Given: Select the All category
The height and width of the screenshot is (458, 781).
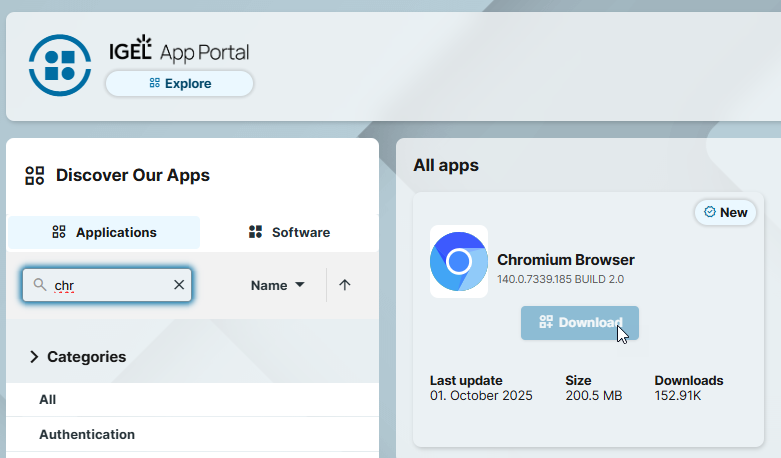Looking at the screenshot, I should click(x=48, y=399).
